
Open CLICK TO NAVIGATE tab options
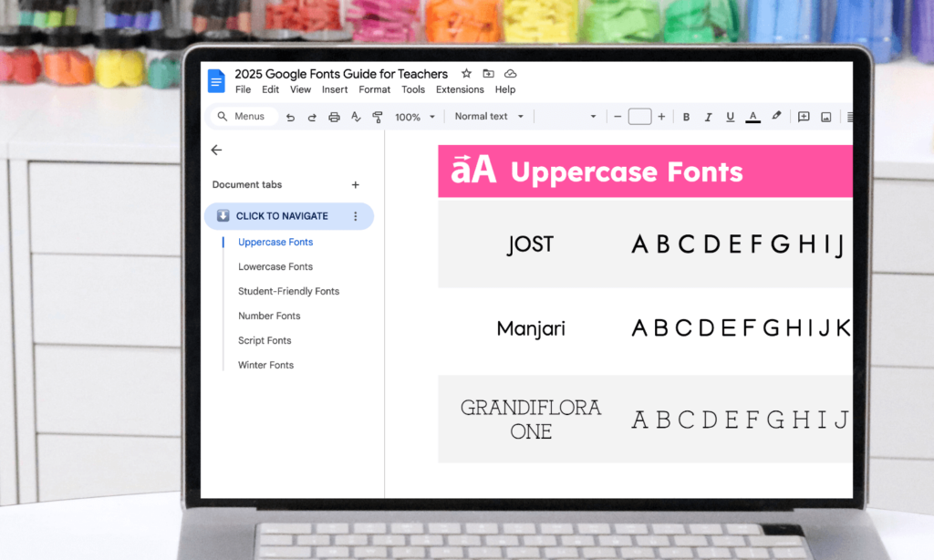coord(356,216)
